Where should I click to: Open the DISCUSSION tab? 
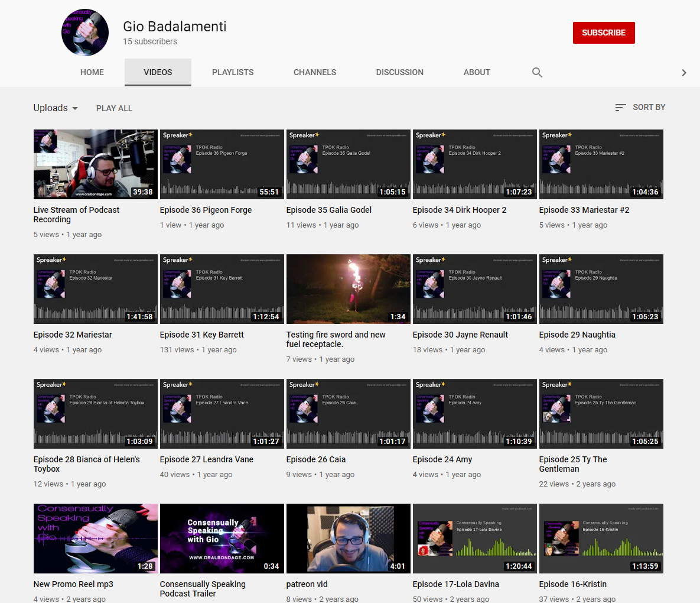[x=399, y=72]
